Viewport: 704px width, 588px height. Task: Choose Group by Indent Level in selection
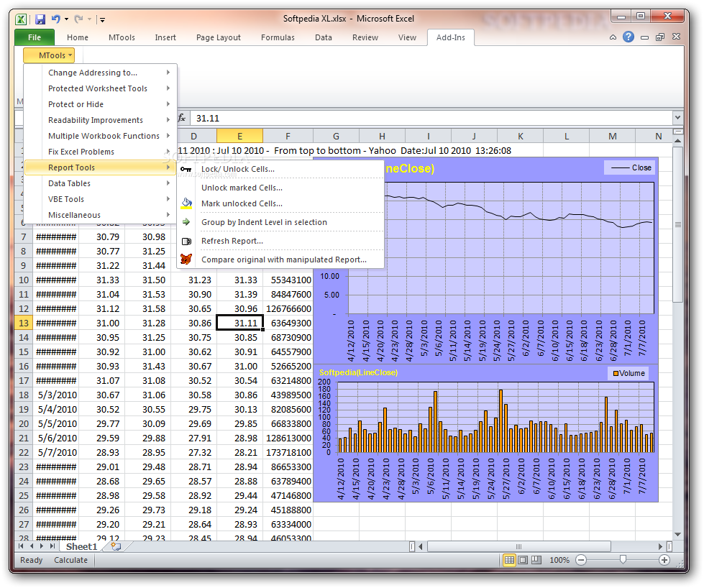coord(280,222)
